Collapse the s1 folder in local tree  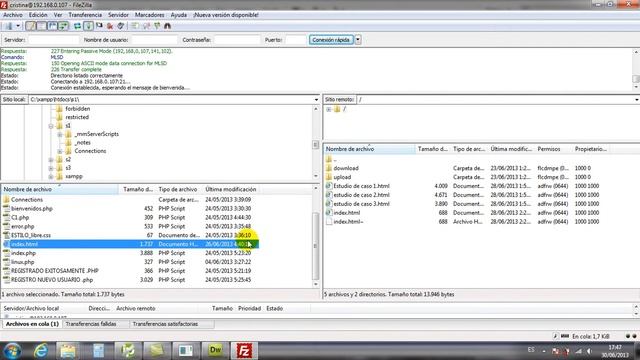pyautogui.click(x=51, y=126)
